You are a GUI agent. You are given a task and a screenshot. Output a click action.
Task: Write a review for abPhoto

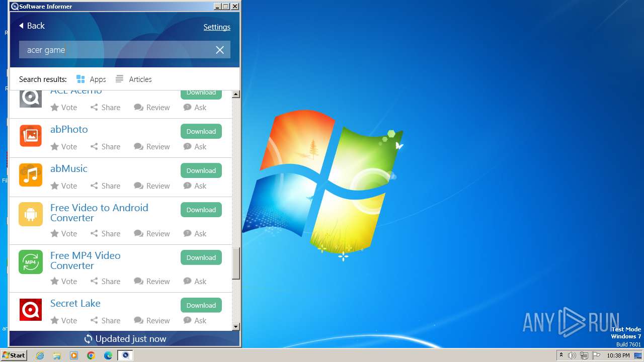pyautogui.click(x=152, y=147)
